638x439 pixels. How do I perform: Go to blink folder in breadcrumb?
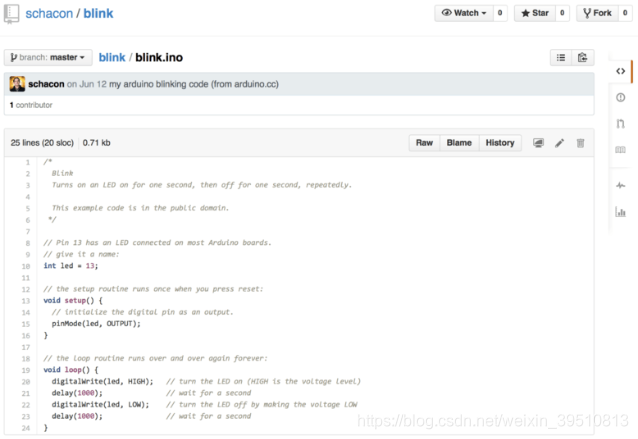point(112,57)
